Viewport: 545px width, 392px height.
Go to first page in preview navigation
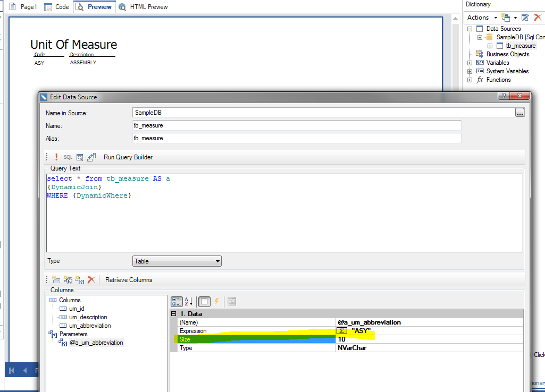[x=12, y=370]
